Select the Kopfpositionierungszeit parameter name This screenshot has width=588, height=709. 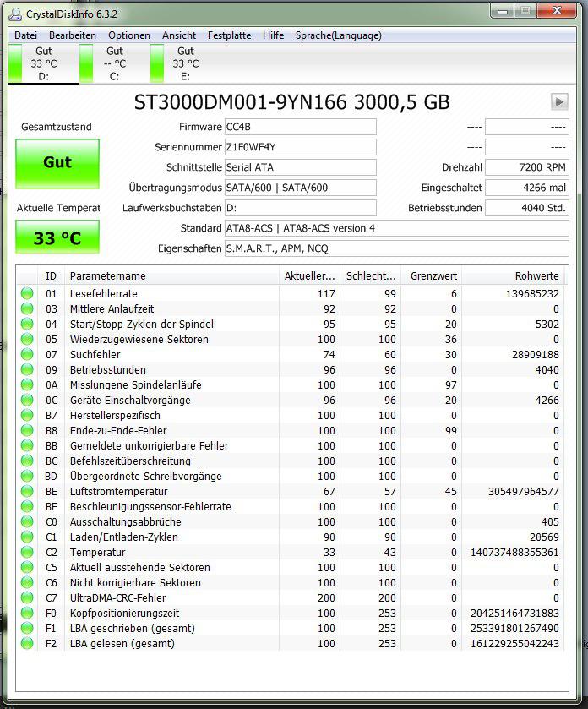(x=124, y=614)
